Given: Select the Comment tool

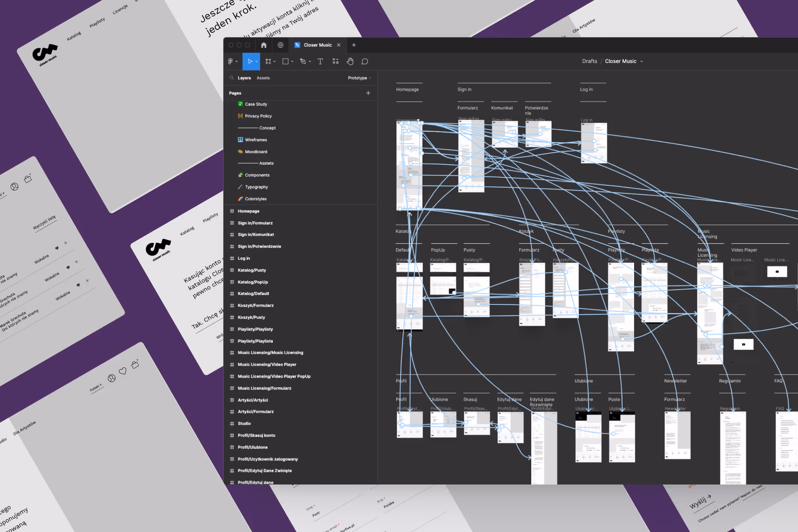Looking at the screenshot, I should click(365, 61).
